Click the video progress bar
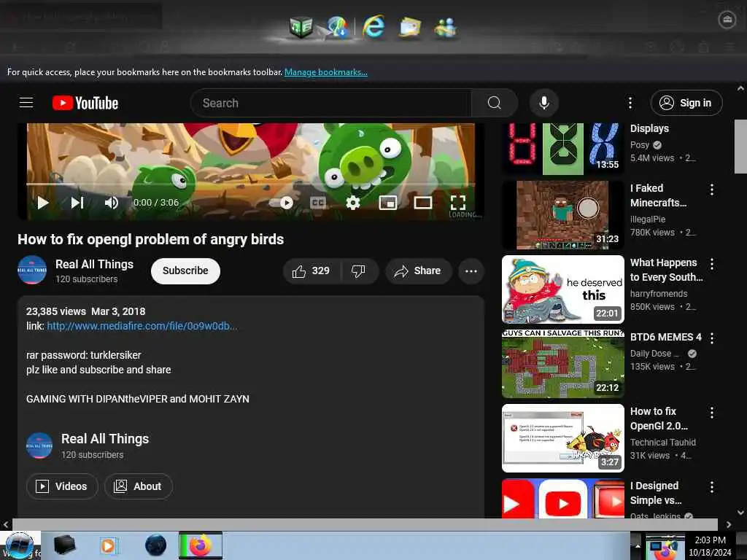This screenshot has height=560, width=747. [x=250, y=184]
